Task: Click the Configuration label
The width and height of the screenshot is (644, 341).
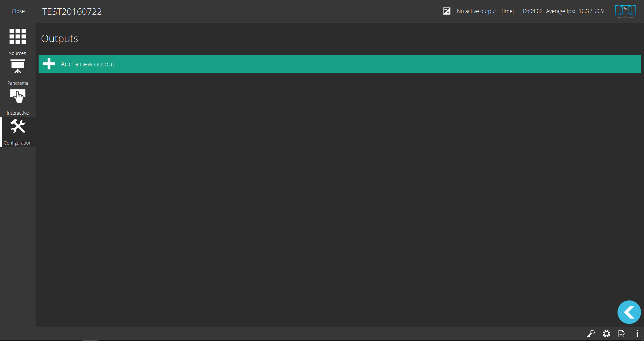Action: (x=18, y=143)
